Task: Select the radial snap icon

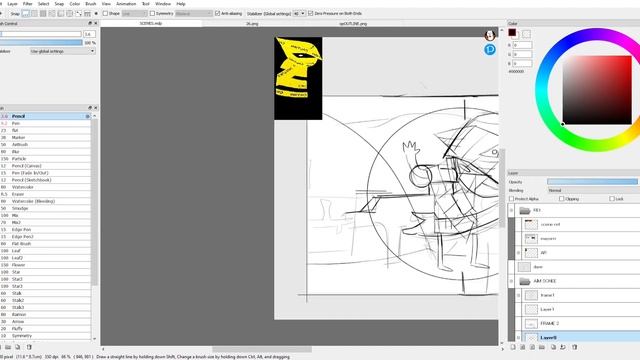Action: [60, 13]
